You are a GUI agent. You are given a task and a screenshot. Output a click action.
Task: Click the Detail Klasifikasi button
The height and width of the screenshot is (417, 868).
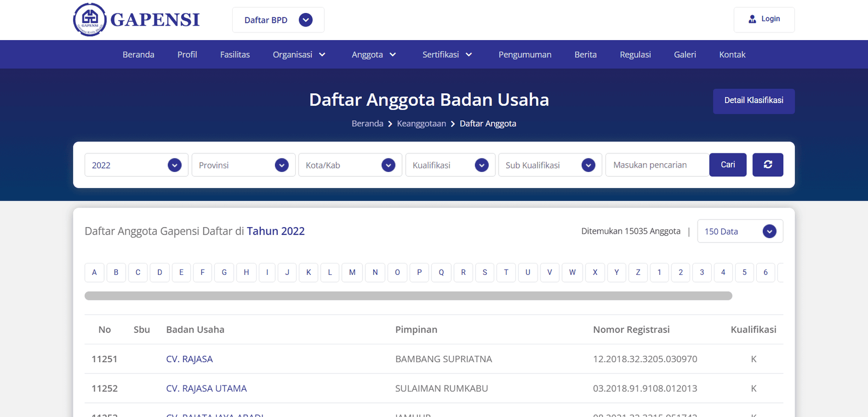(754, 101)
